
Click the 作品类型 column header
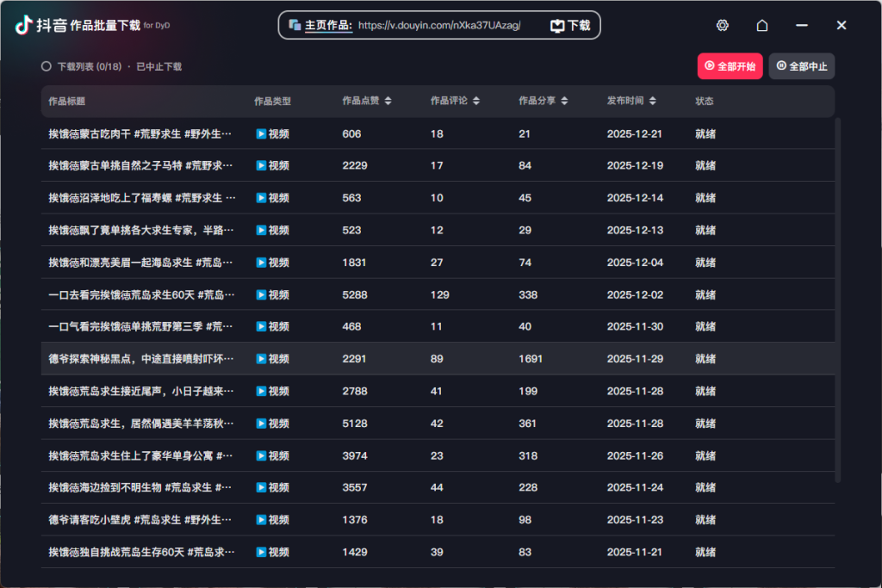point(272,102)
